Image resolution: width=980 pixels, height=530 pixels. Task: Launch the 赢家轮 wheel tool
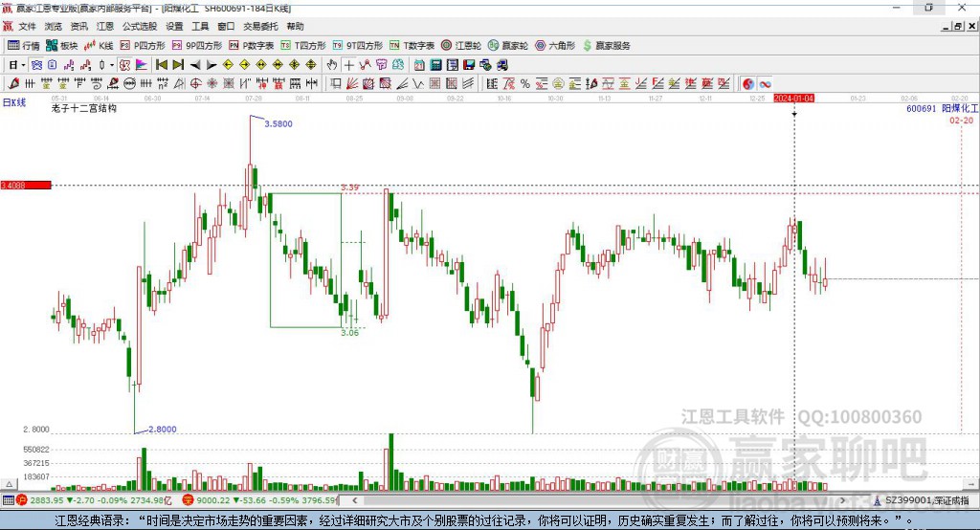click(x=508, y=46)
